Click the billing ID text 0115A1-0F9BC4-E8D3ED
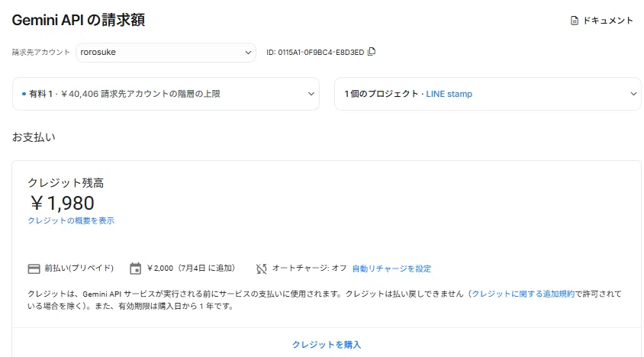Screen dimensions: 644x357 click(320, 52)
